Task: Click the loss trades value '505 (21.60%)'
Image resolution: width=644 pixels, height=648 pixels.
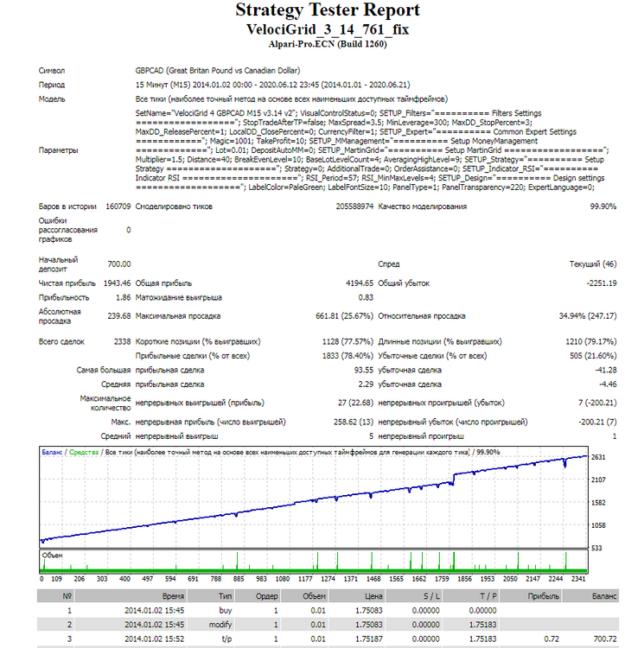Action: [x=593, y=356]
